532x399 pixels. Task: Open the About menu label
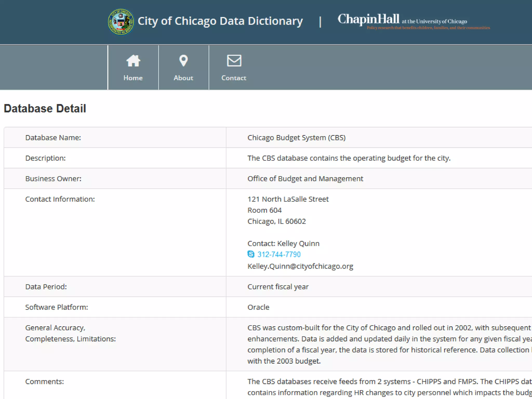[x=183, y=78]
